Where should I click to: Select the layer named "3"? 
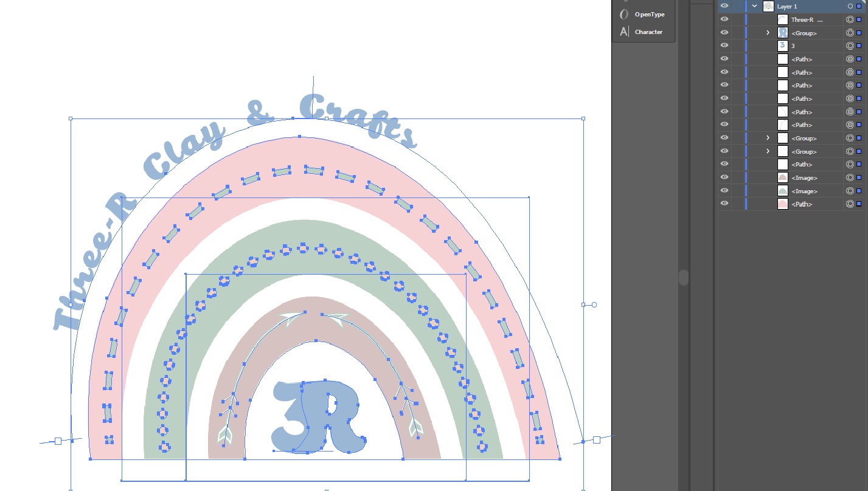[x=793, y=46]
